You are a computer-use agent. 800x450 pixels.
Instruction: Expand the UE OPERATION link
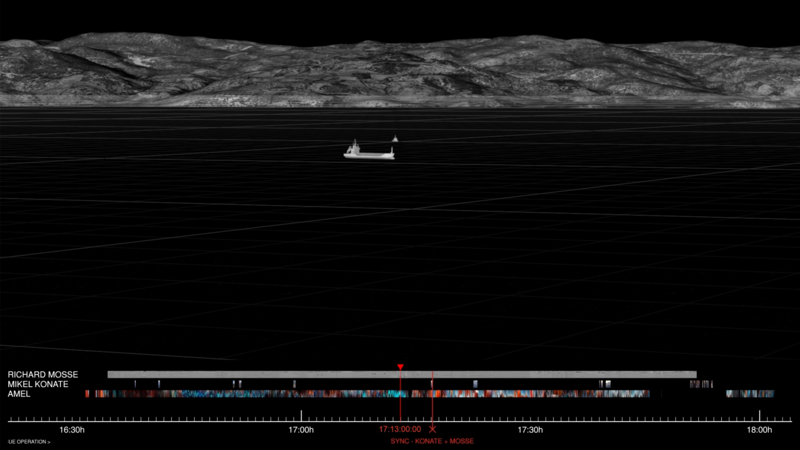tap(29, 440)
